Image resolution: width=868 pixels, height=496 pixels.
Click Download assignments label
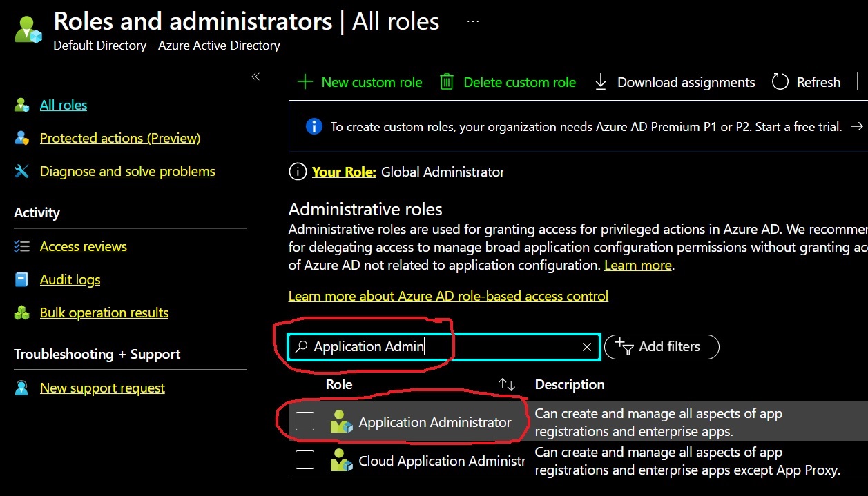point(686,82)
